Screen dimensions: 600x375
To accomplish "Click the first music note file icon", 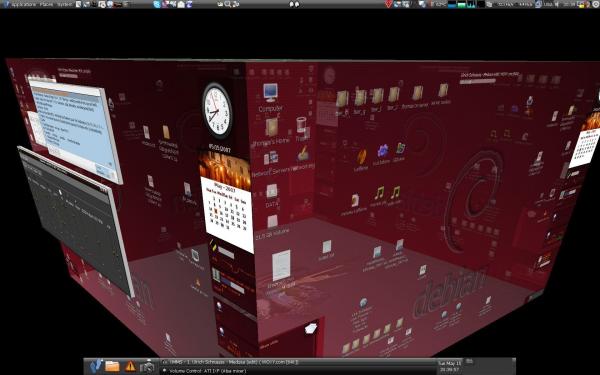I will 379,196.
